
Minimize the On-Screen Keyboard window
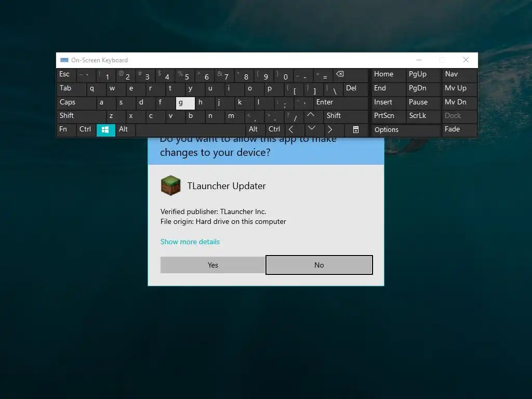click(419, 60)
